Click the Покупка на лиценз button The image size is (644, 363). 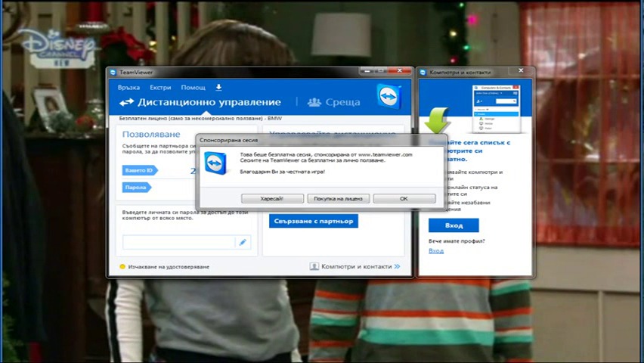pos(338,199)
